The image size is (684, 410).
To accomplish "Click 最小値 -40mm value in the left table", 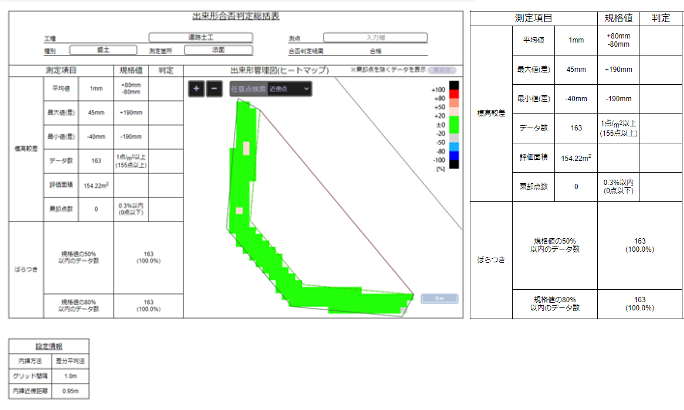I will pyautogui.click(x=96, y=137).
